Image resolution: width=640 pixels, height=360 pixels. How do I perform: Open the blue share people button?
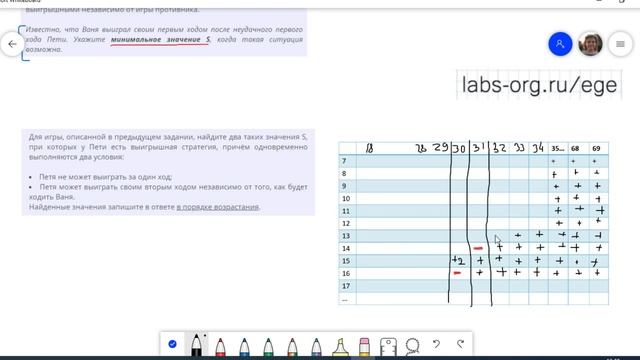tap(560, 44)
